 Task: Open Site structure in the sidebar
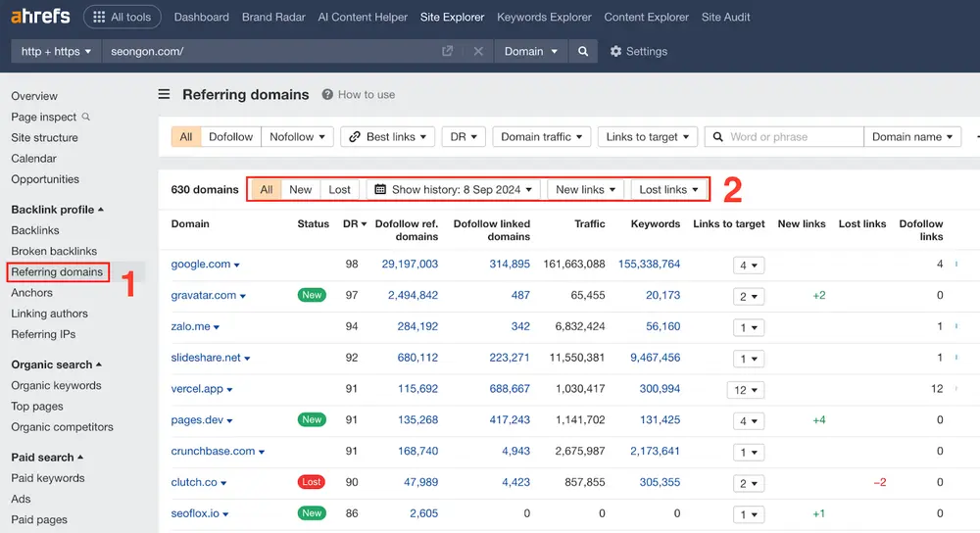(44, 137)
